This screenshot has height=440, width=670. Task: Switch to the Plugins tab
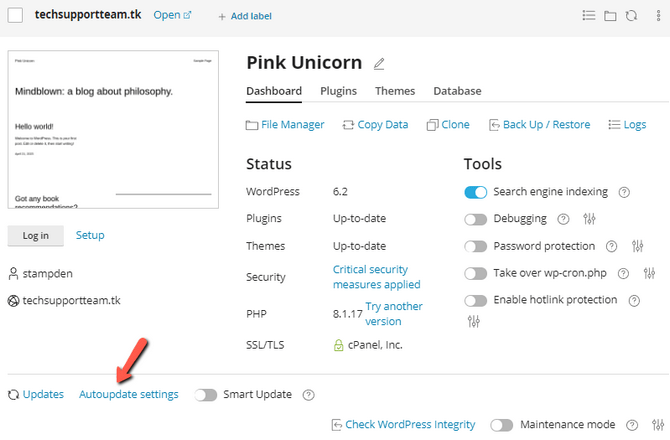[x=338, y=91]
